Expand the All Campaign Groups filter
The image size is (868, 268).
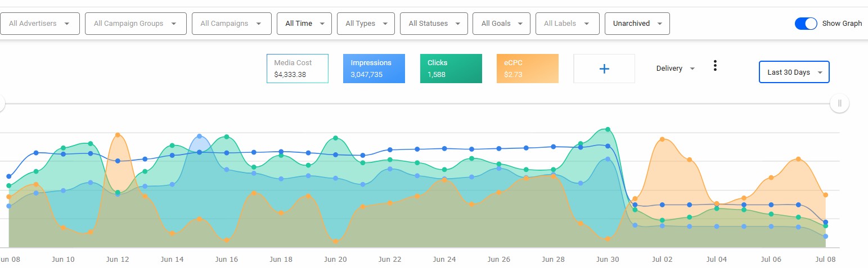point(135,24)
